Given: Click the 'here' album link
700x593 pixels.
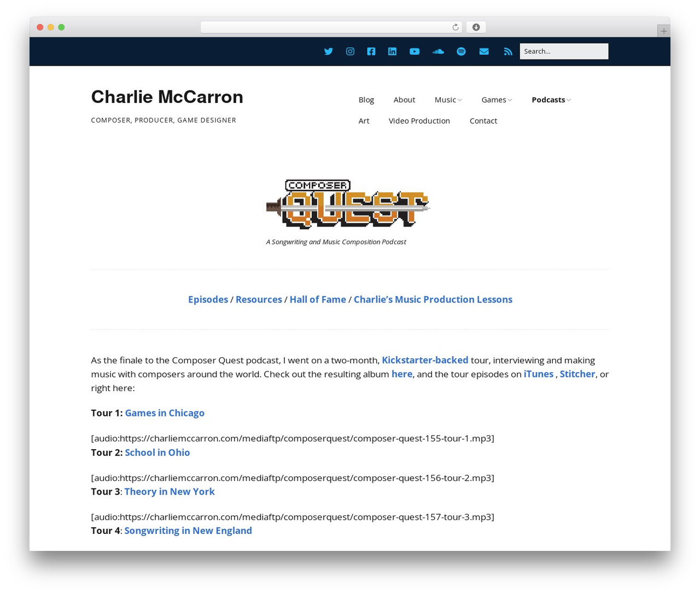Looking at the screenshot, I should (402, 374).
